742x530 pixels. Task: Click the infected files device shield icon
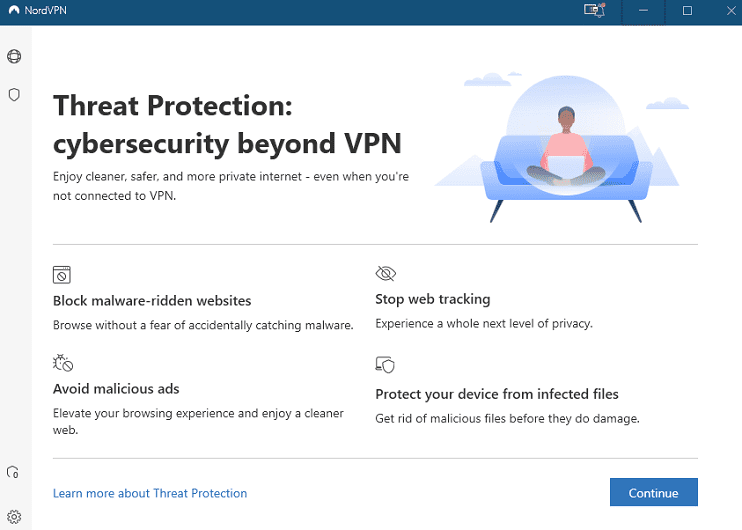tap(385, 365)
